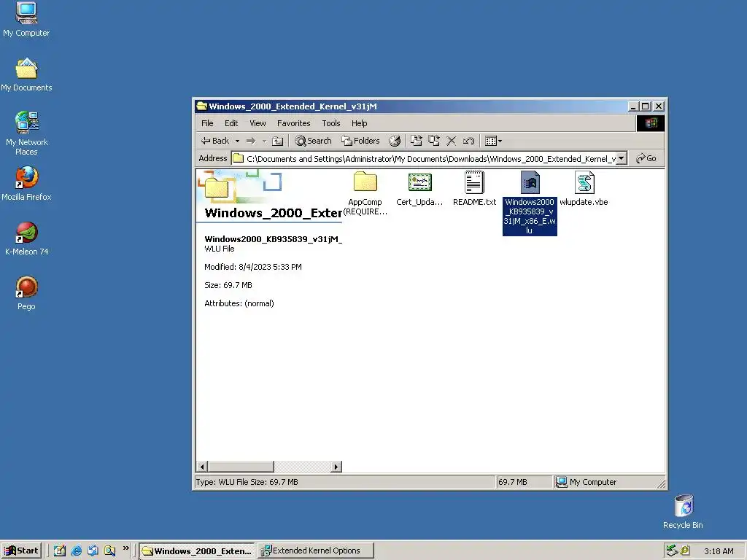Click the yellow system tray icon
This screenshot has height=560, width=747.
point(685,551)
